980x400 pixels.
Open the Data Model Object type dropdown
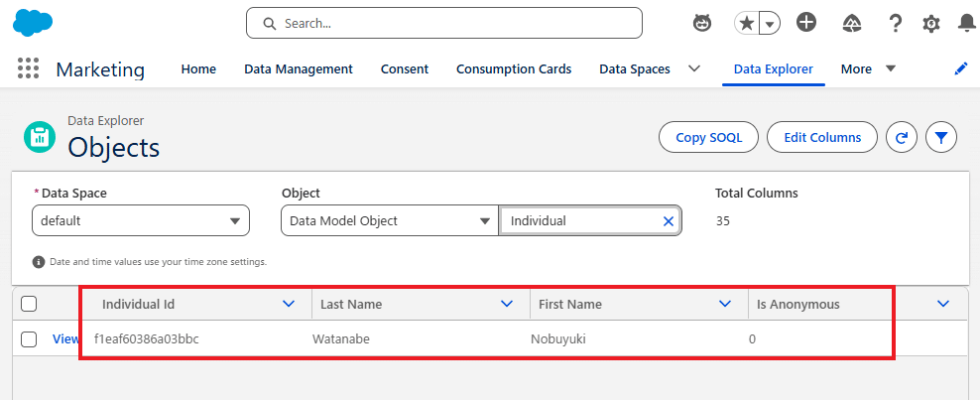tap(390, 220)
